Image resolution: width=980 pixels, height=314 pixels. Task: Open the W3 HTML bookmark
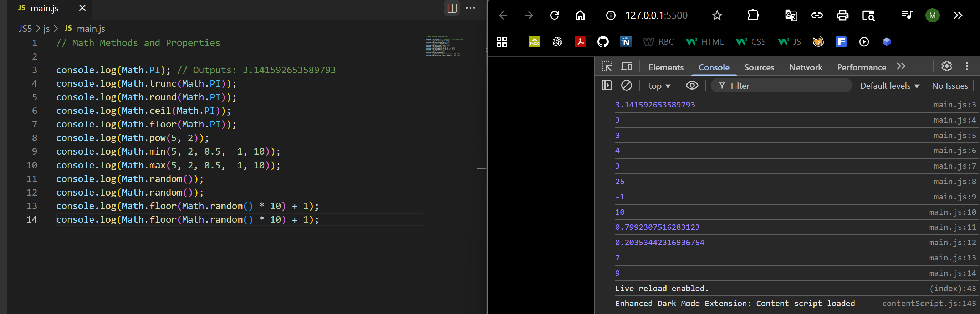(x=705, y=42)
